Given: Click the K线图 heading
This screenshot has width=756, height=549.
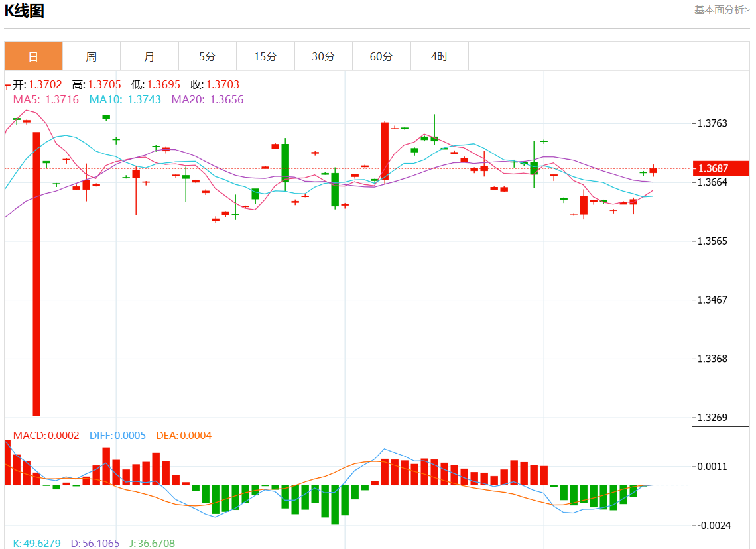Looking at the screenshot, I should pos(24,11).
